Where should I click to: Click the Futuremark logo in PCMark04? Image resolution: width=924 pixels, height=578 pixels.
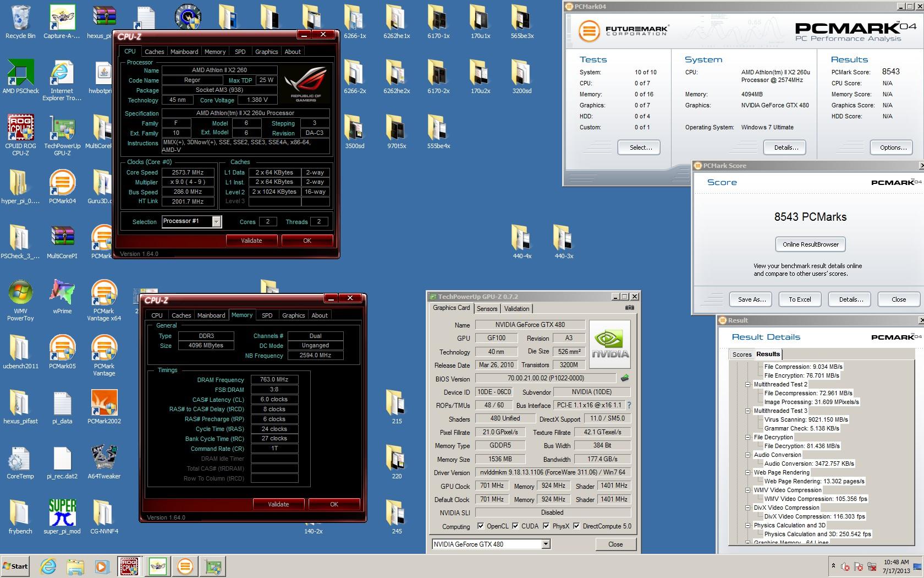click(x=623, y=30)
